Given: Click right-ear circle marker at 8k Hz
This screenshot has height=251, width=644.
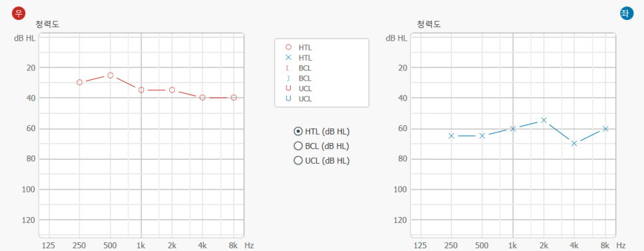Looking at the screenshot, I should coord(234,98).
